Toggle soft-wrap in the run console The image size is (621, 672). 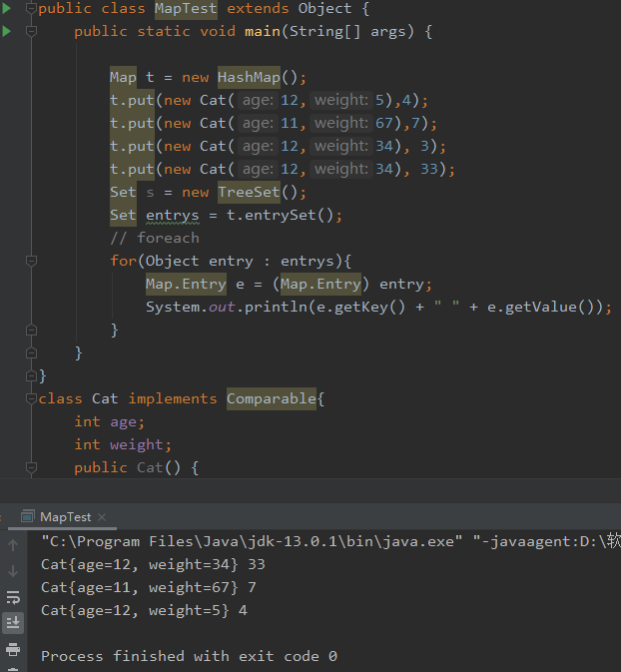coord(13,597)
